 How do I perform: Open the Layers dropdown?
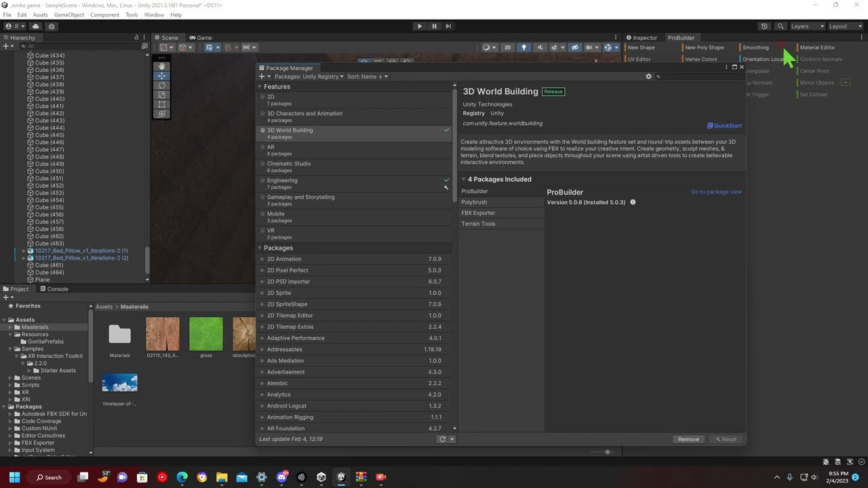[x=807, y=26]
